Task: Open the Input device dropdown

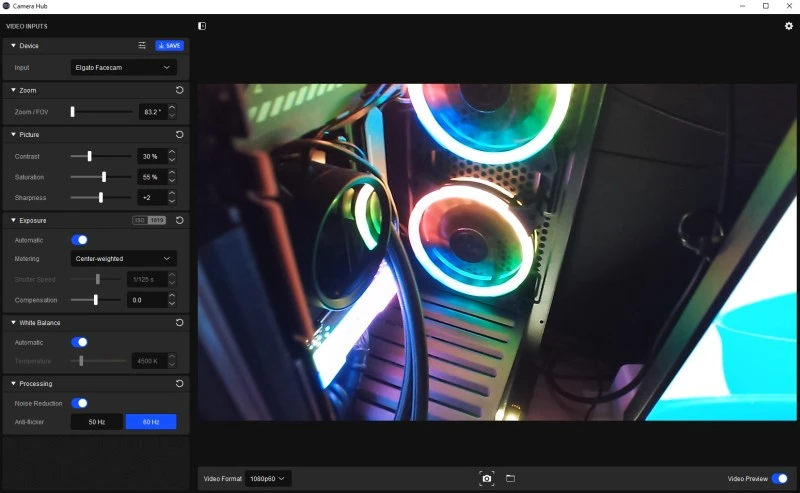Action: [x=123, y=67]
